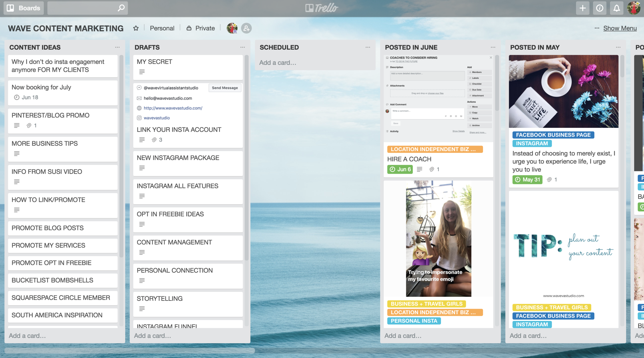Open the notifications bell icon

click(616, 8)
